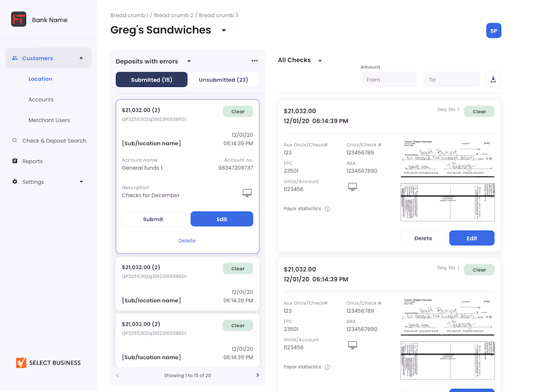Expand the Settings menu arrow
The image size is (550, 392).
(81, 181)
